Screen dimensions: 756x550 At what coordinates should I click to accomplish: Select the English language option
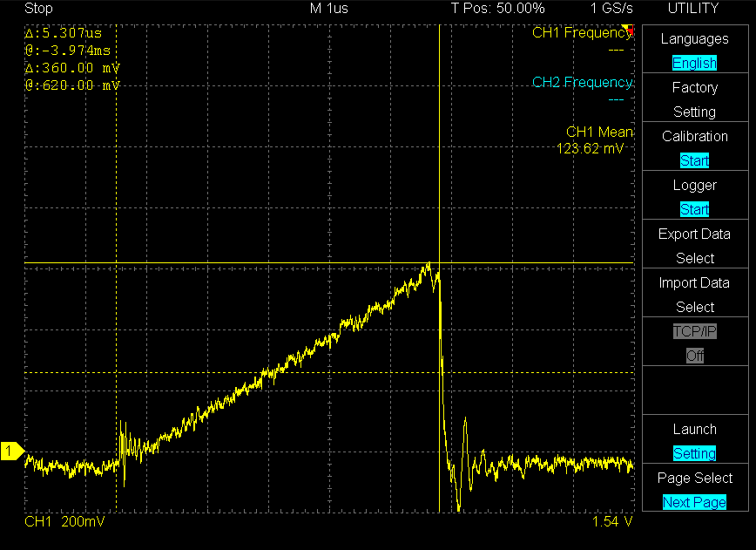point(694,64)
